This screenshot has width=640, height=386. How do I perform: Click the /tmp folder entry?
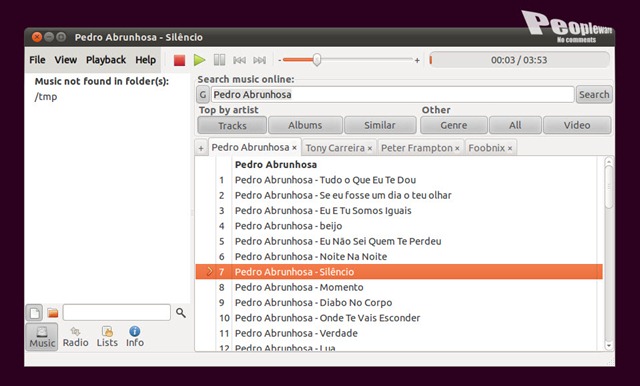click(46, 97)
